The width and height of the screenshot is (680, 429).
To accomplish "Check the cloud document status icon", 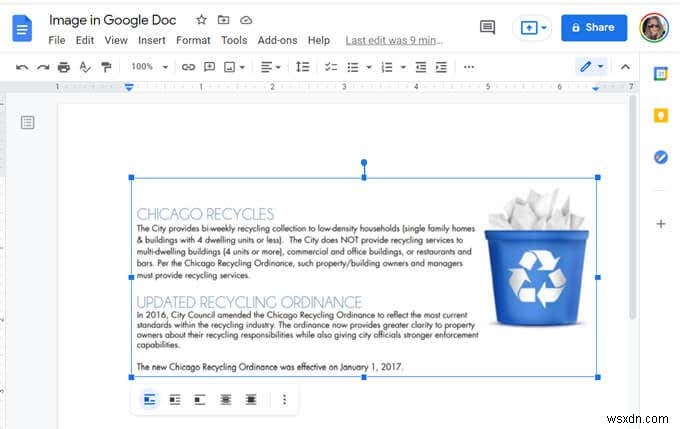I will tap(246, 20).
